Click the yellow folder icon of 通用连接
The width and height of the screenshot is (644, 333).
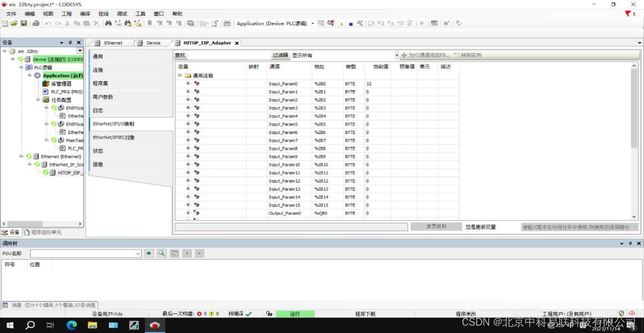(188, 76)
